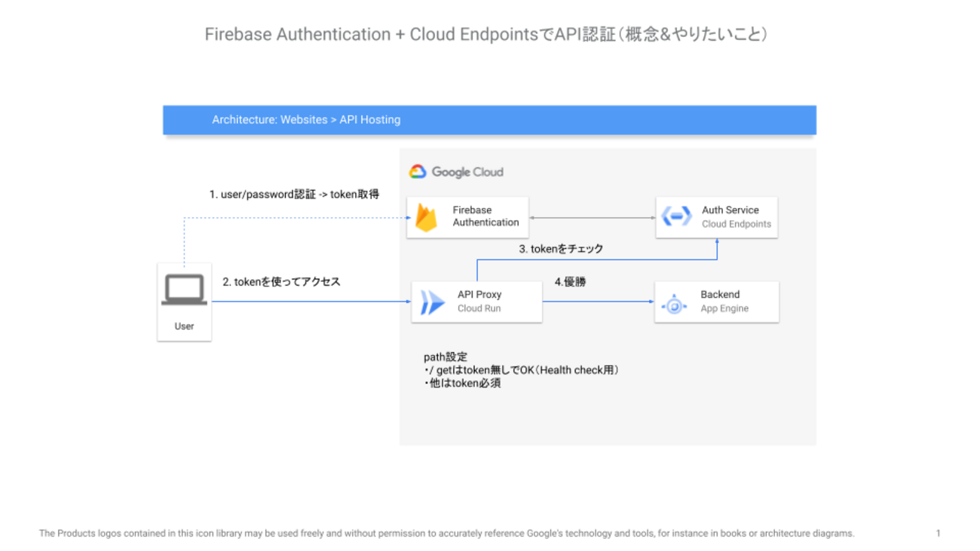Click the '4.優勝' label
This screenshot has width=980, height=551.
point(571,282)
